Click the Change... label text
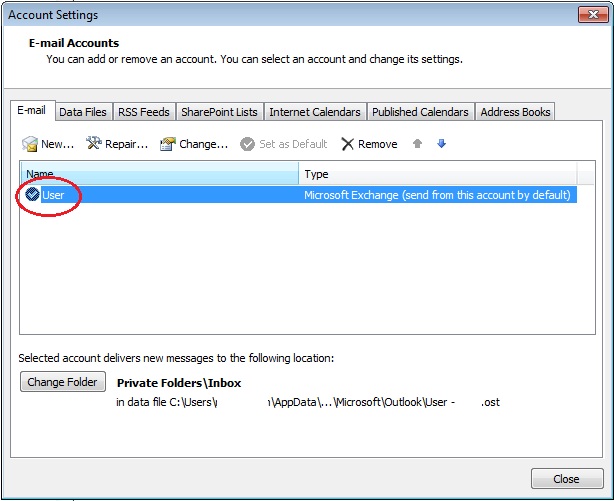 204,144
